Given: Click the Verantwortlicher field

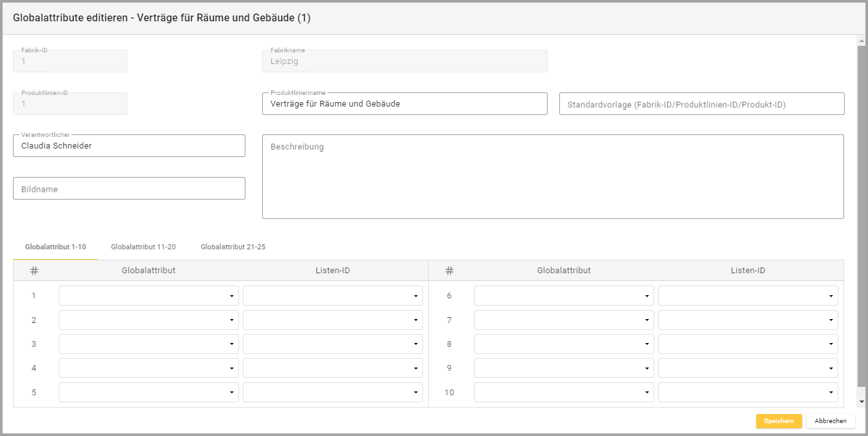Looking at the screenshot, I should click(129, 146).
